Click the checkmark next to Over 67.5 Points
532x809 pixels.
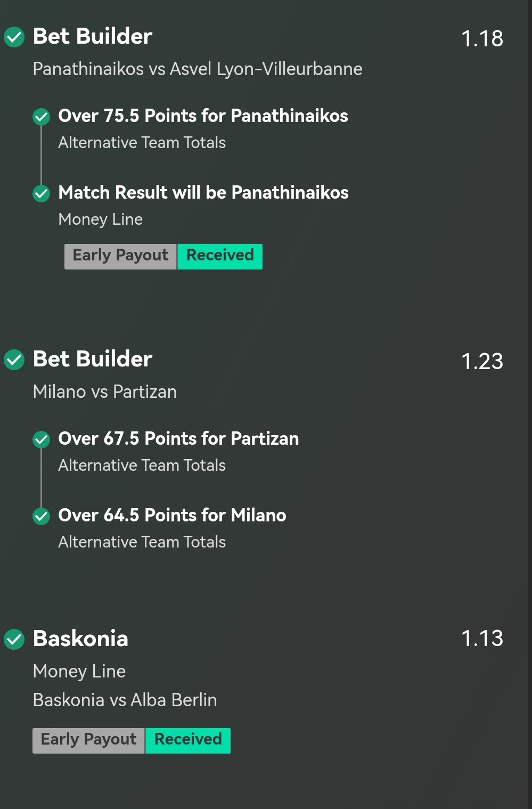click(x=41, y=439)
